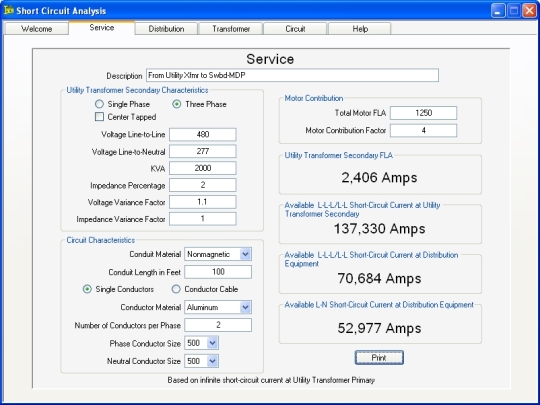The width and height of the screenshot is (540, 405).
Task: Enable the Center Tapped checkbox
Action: [99, 117]
